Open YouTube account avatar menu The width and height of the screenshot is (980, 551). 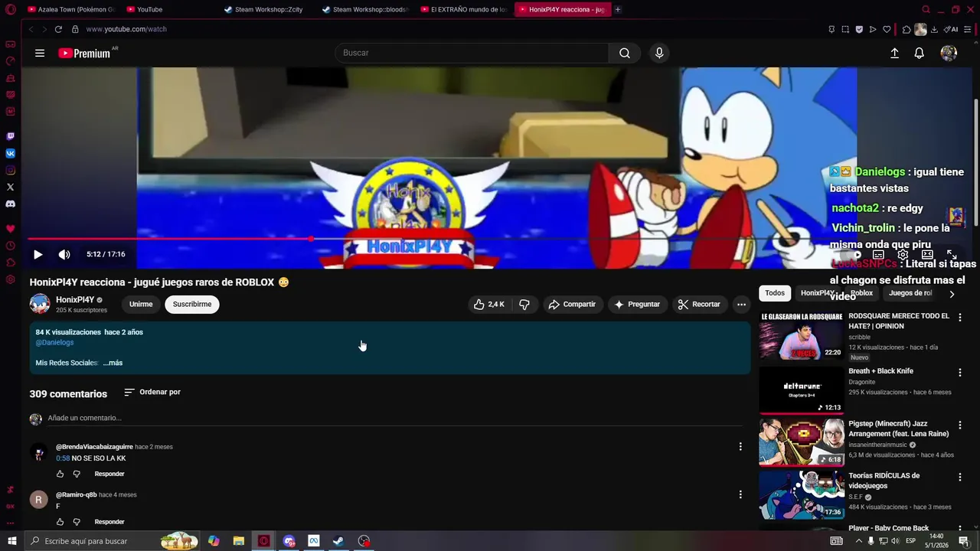point(949,53)
